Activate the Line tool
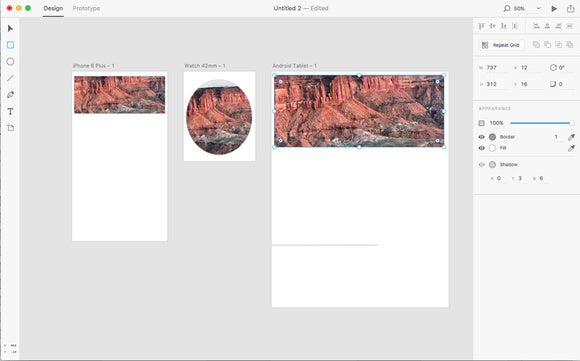The image size is (580, 361). [x=10, y=78]
